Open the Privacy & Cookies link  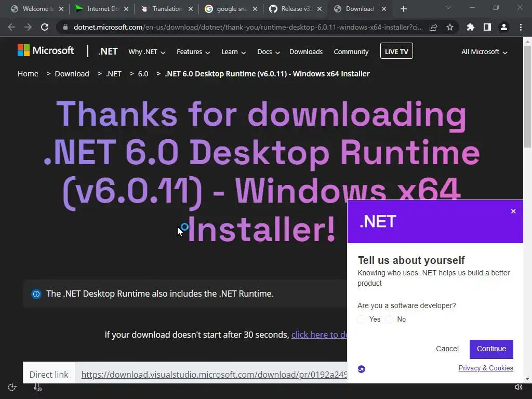tap(486, 368)
